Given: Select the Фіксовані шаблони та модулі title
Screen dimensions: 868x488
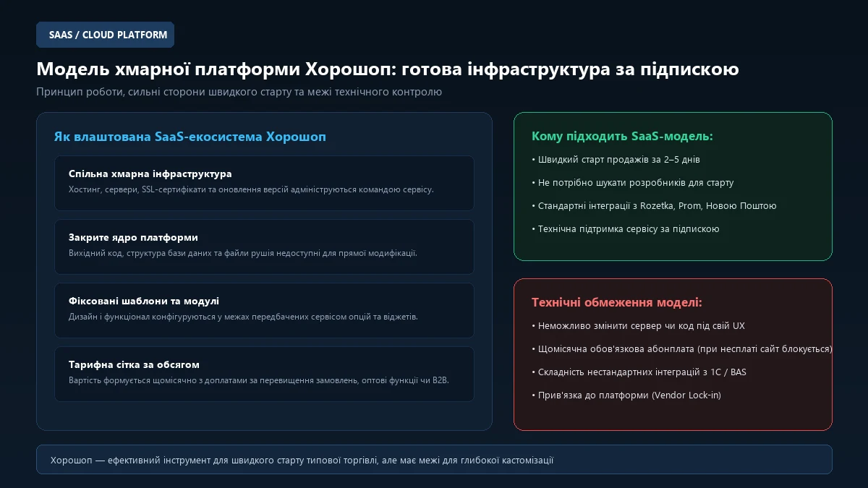Looking at the screenshot, I should click(144, 301).
